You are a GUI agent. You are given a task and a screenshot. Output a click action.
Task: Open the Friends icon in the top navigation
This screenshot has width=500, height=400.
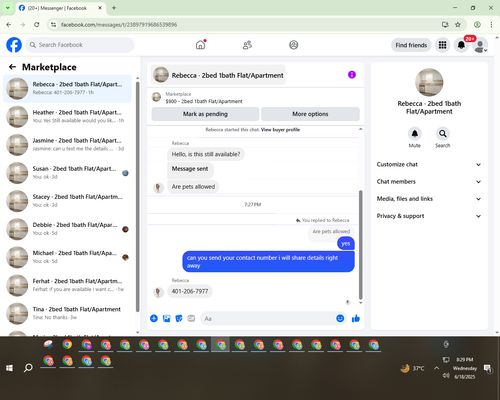(x=247, y=45)
